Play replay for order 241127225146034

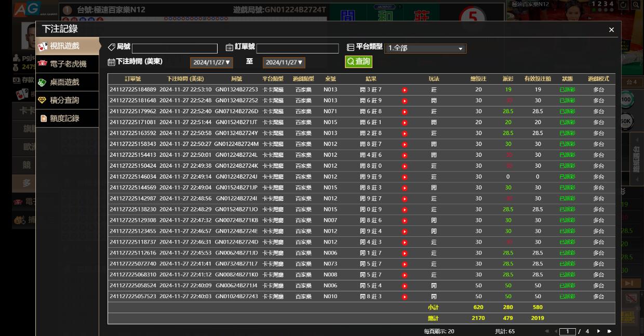[x=405, y=177]
